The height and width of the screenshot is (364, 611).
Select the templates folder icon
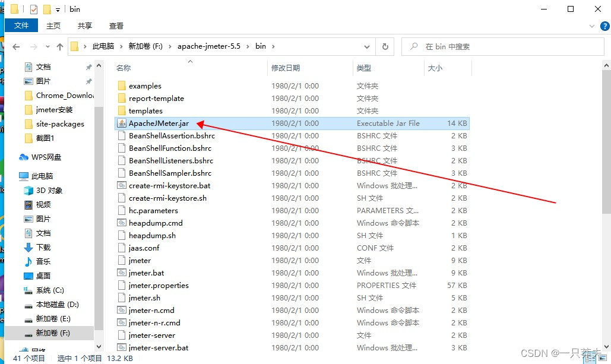[122, 110]
